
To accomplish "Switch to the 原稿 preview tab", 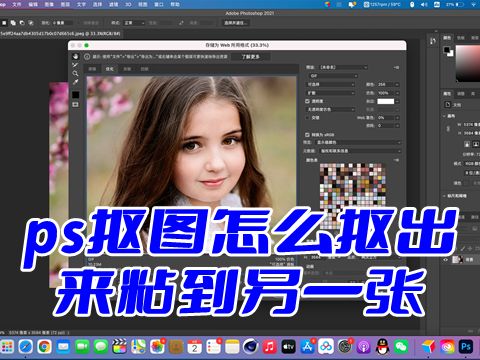I will coord(92,69).
